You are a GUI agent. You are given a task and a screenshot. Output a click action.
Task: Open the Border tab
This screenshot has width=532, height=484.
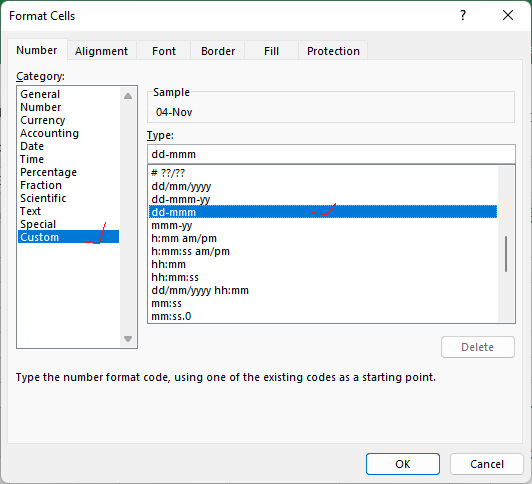pyautogui.click(x=218, y=51)
